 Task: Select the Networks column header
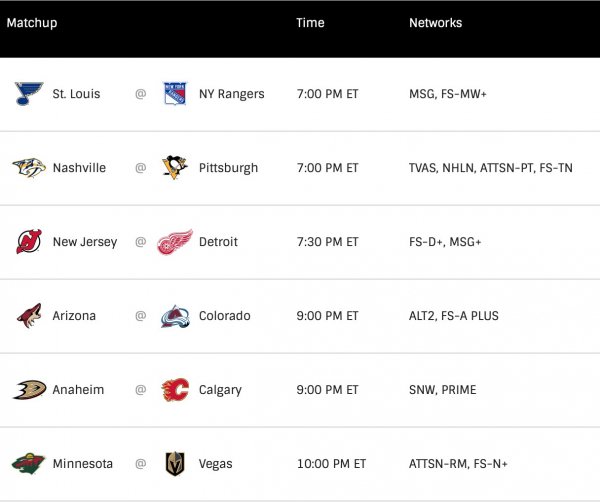pyautogui.click(x=435, y=23)
